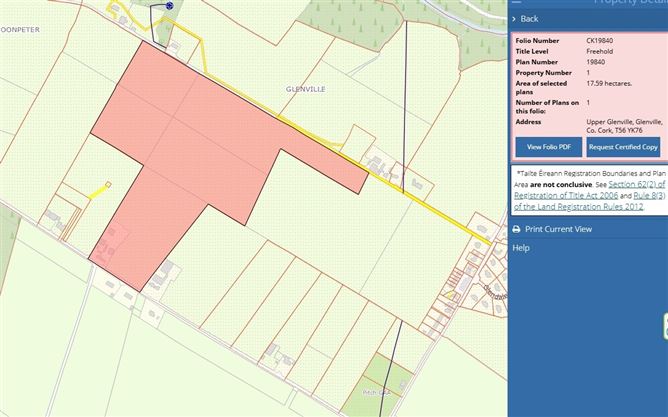Viewport: 668px width, 417px height.
Task: Click the chevron arrow beside Back
Action: point(514,19)
